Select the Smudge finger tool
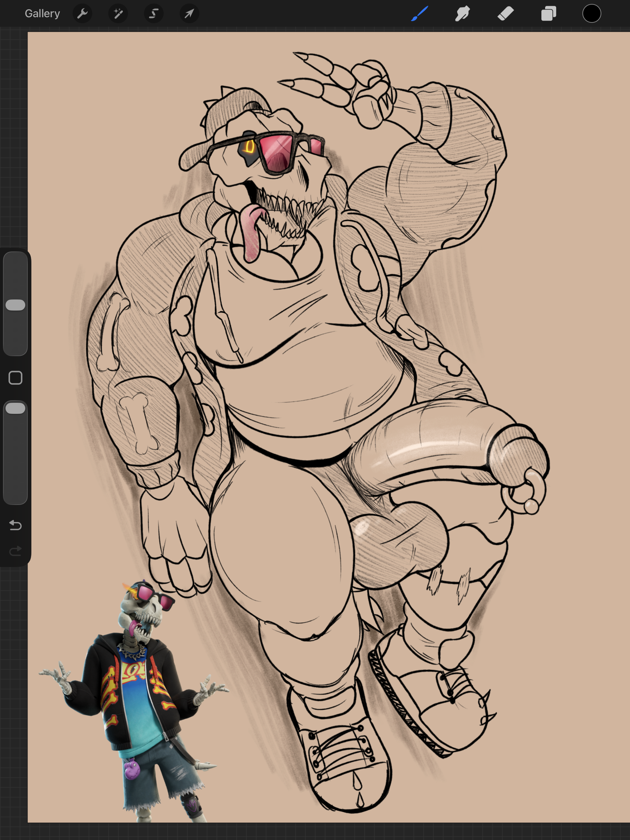This screenshot has width=630, height=840. coord(462,14)
